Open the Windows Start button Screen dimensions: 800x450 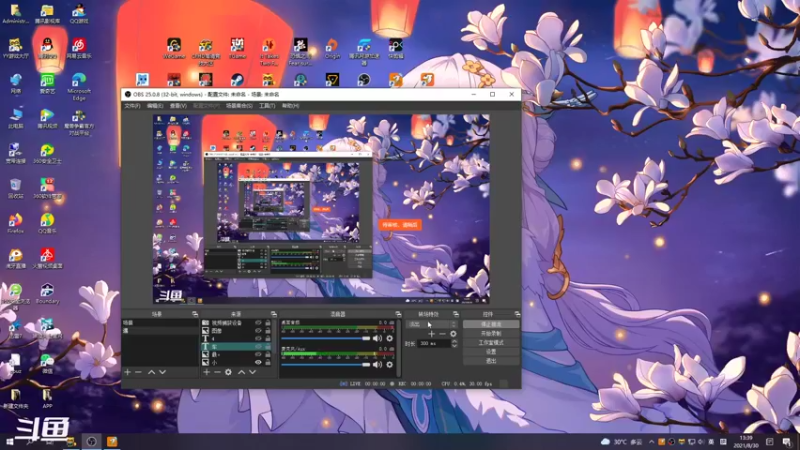click(x=9, y=442)
